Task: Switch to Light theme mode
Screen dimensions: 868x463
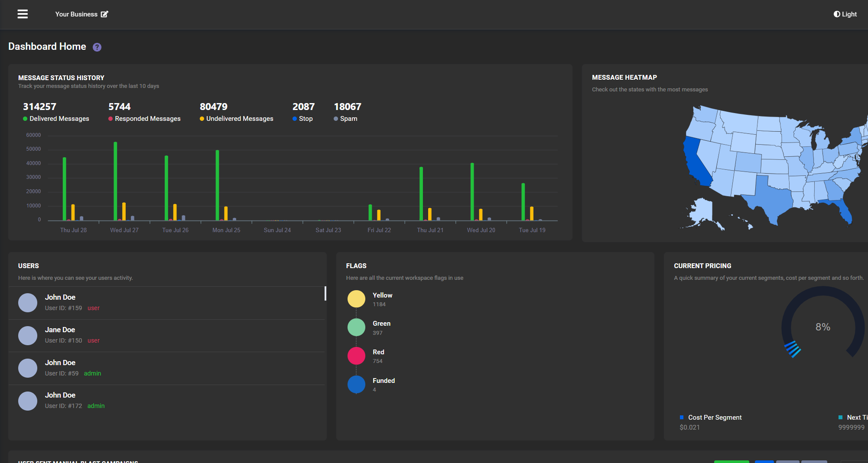Action: click(845, 14)
